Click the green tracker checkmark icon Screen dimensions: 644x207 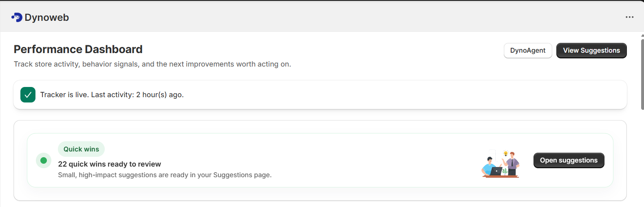pyautogui.click(x=28, y=95)
